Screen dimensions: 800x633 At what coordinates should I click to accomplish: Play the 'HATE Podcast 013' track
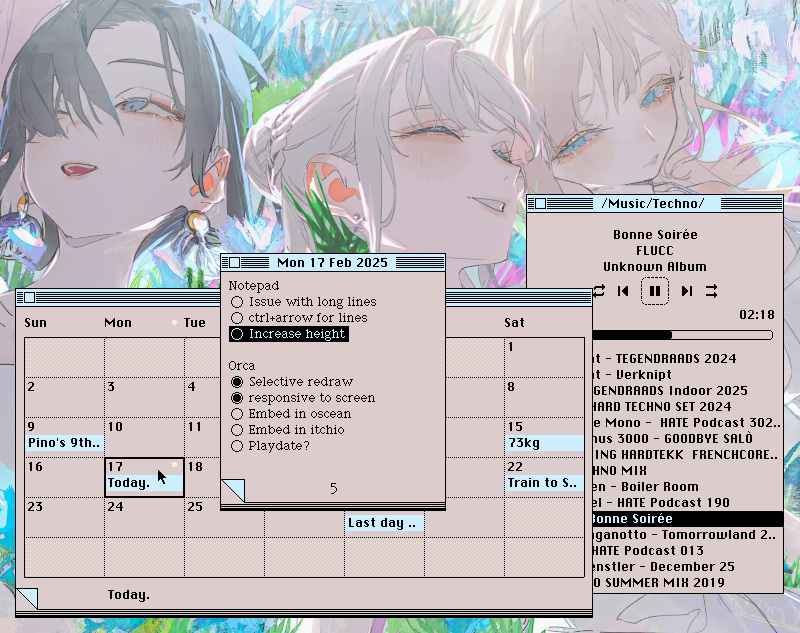point(688,551)
